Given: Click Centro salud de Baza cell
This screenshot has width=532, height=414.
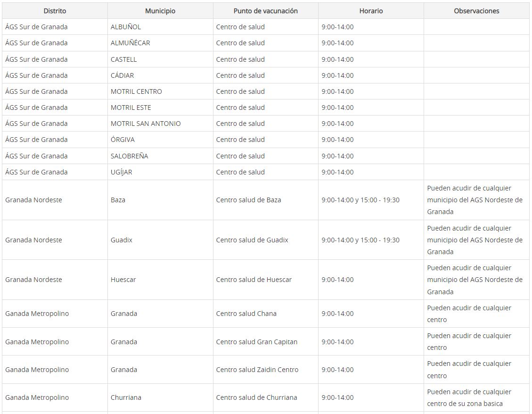Looking at the screenshot, I should [x=248, y=200].
